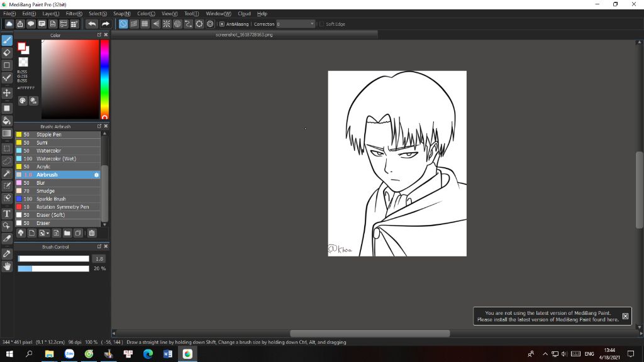This screenshot has height=362, width=644.
Task: Enable the crisscross grid snap
Action: click(x=145, y=24)
